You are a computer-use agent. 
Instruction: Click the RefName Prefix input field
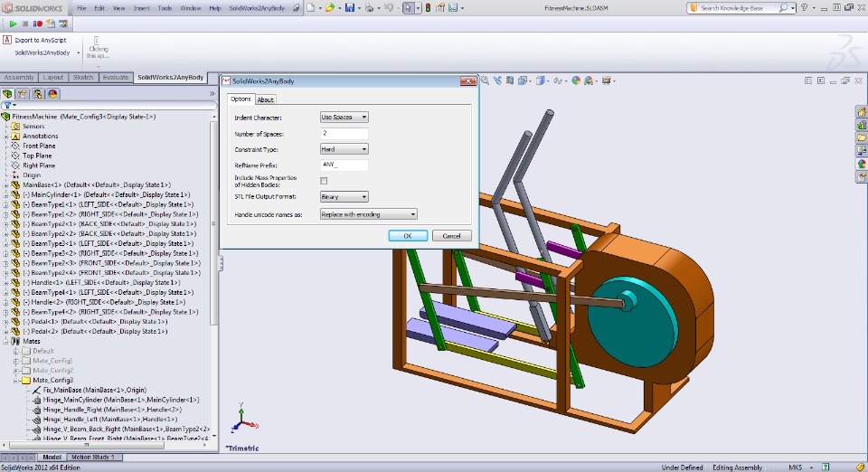click(344, 165)
